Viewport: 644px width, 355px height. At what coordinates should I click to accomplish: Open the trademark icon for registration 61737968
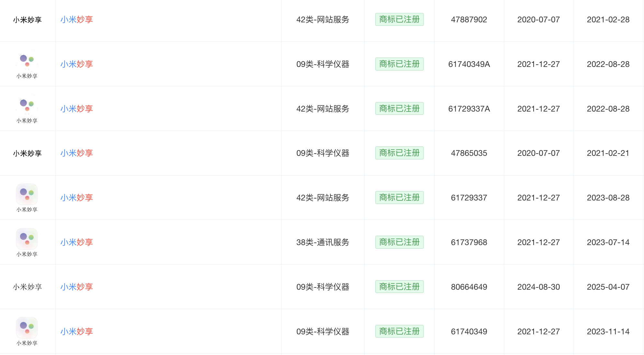point(27,242)
